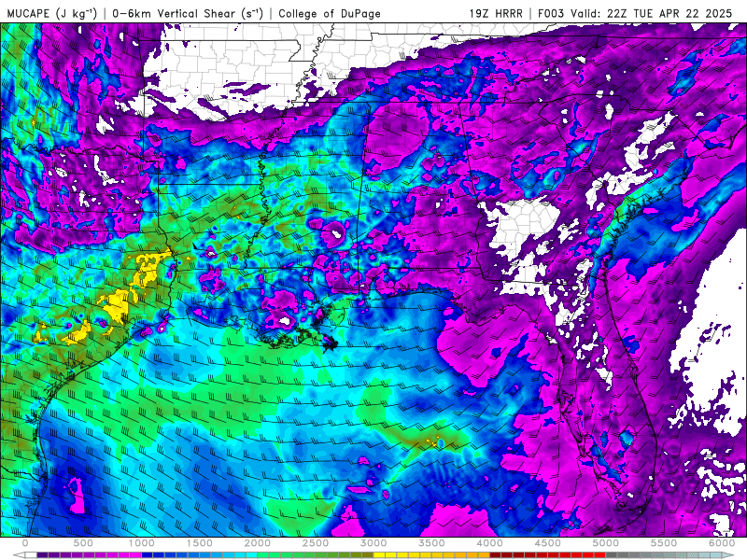Click the 3000 value on the color scale
Viewport: 747px width, 560px height.
click(x=374, y=543)
